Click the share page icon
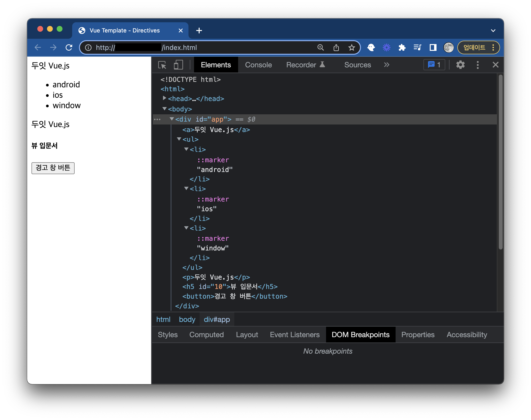The image size is (531, 420). 336,47
